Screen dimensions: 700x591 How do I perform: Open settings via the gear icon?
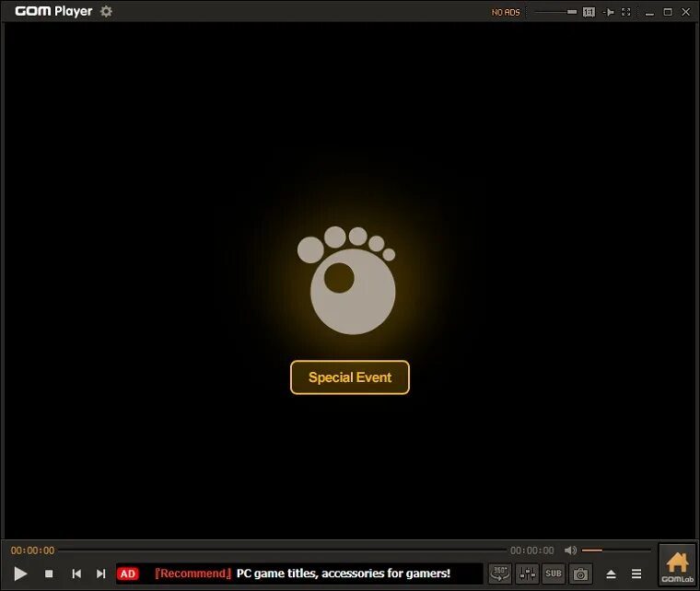pyautogui.click(x=106, y=11)
